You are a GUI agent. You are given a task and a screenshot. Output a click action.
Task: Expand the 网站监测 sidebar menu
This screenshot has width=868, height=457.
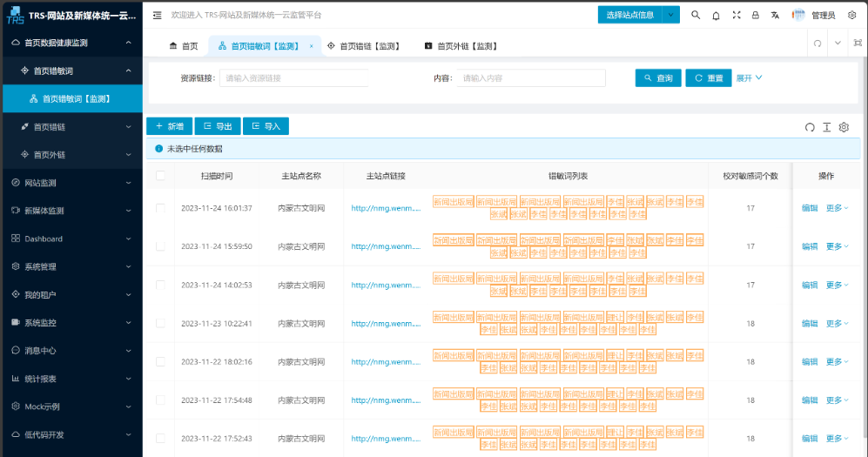71,183
